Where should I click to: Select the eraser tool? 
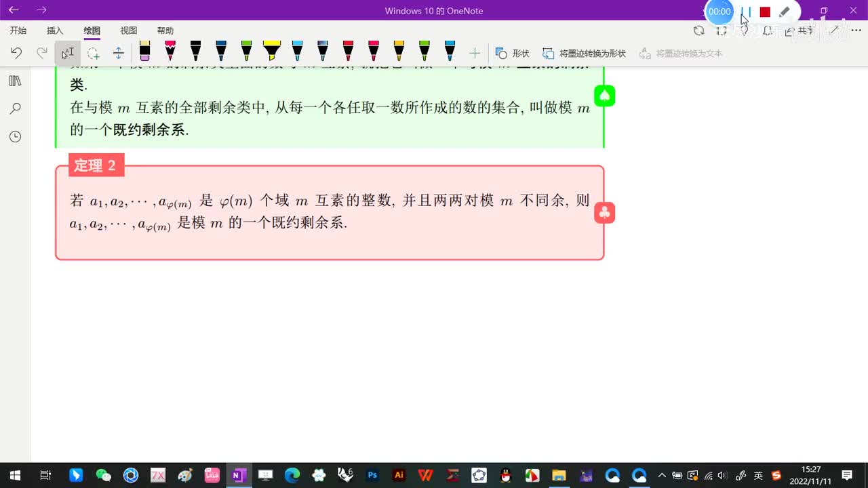[144, 52]
